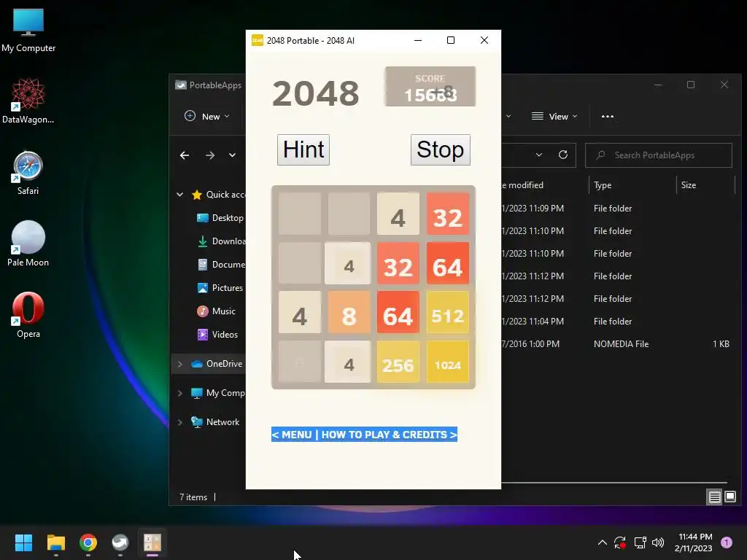Viewport: 747px width, 560px height.
Task: Open File Explorer from the taskbar
Action: (x=55, y=542)
